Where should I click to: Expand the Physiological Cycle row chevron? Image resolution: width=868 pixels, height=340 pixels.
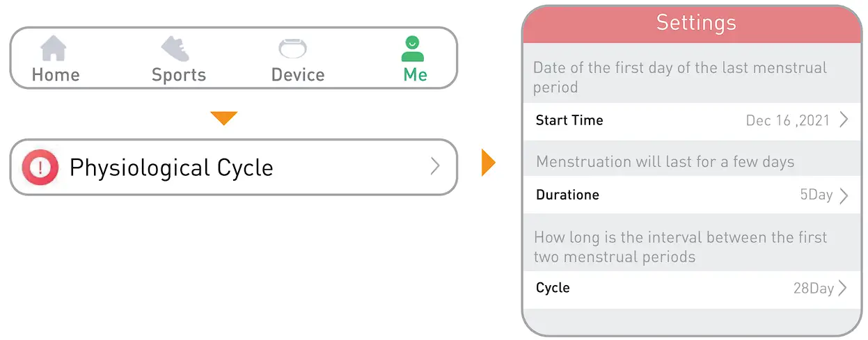435,166
